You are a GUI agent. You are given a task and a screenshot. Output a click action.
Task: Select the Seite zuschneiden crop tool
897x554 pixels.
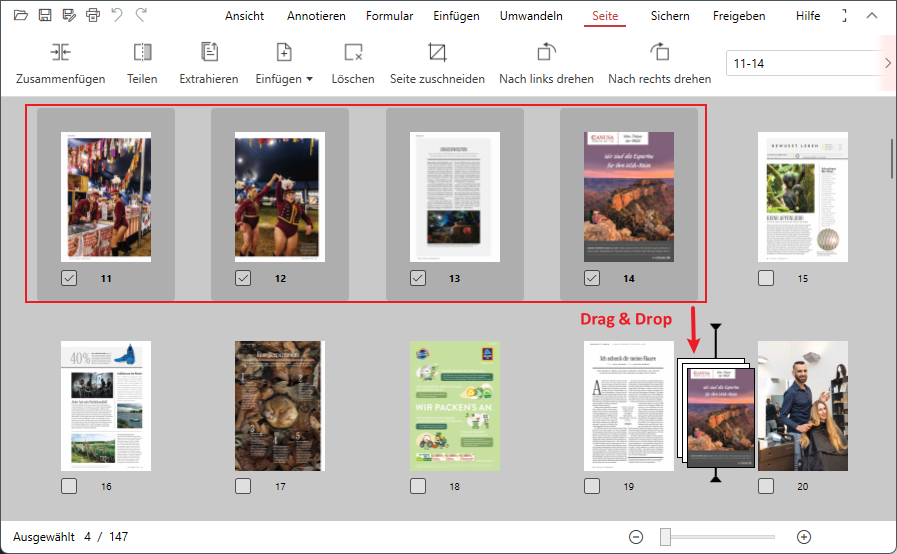(x=437, y=64)
